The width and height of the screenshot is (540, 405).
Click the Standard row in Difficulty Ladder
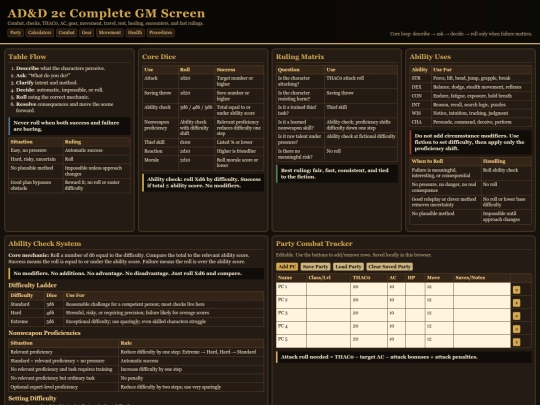[x=136, y=304]
